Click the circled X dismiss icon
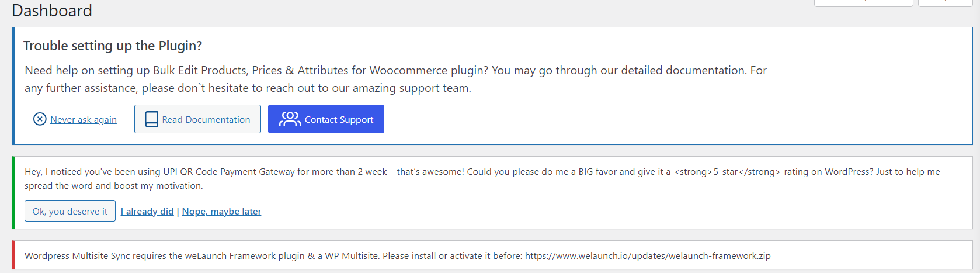Viewport: 980px width, 273px height. tap(40, 119)
